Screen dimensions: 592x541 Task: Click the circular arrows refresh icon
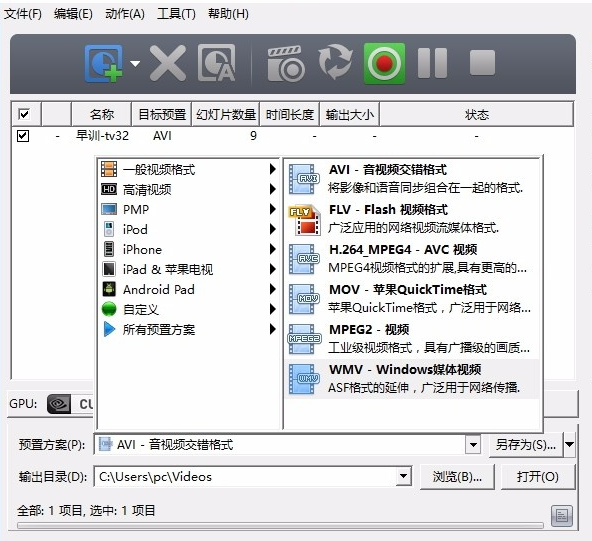coord(335,62)
